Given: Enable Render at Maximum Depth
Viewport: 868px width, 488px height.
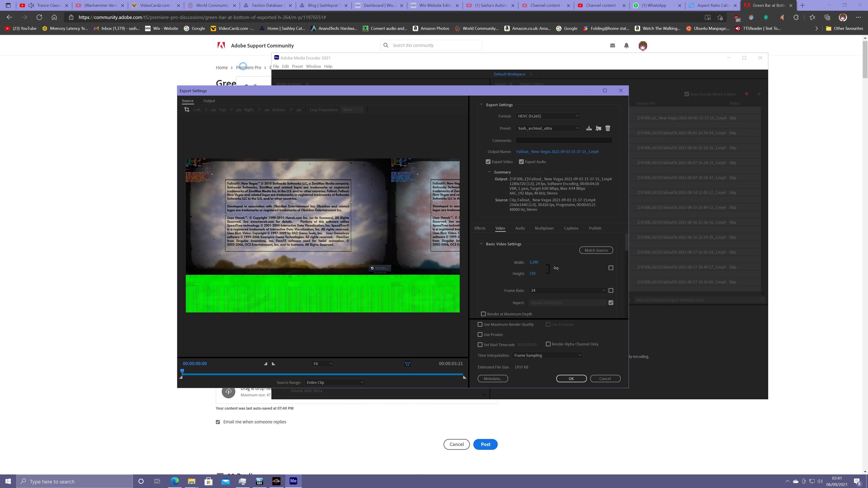Looking at the screenshot, I should tap(484, 314).
